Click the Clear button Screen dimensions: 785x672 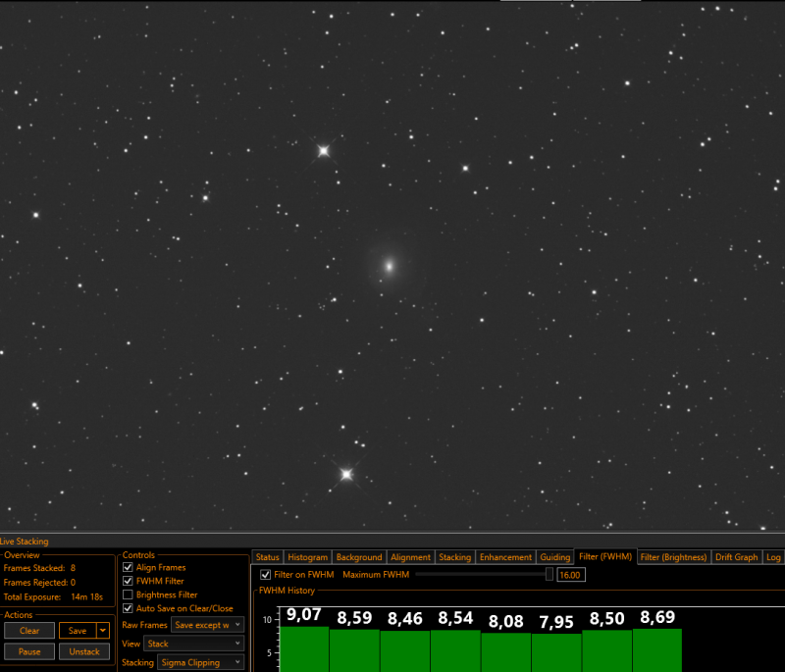(29, 631)
